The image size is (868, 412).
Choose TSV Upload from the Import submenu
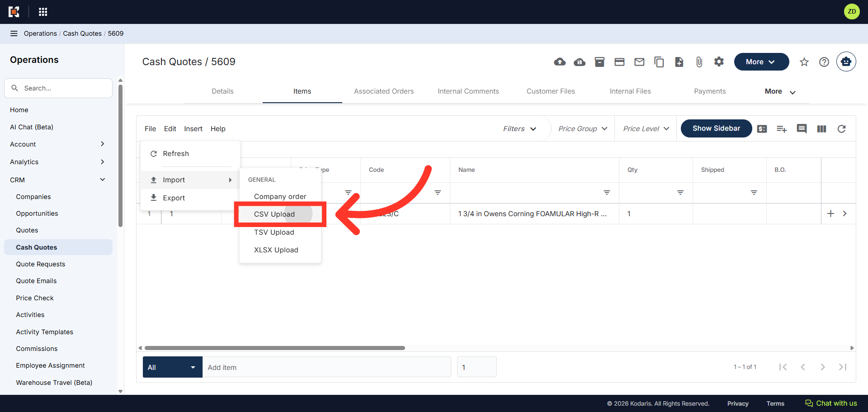pyautogui.click(x=280, y=232)
